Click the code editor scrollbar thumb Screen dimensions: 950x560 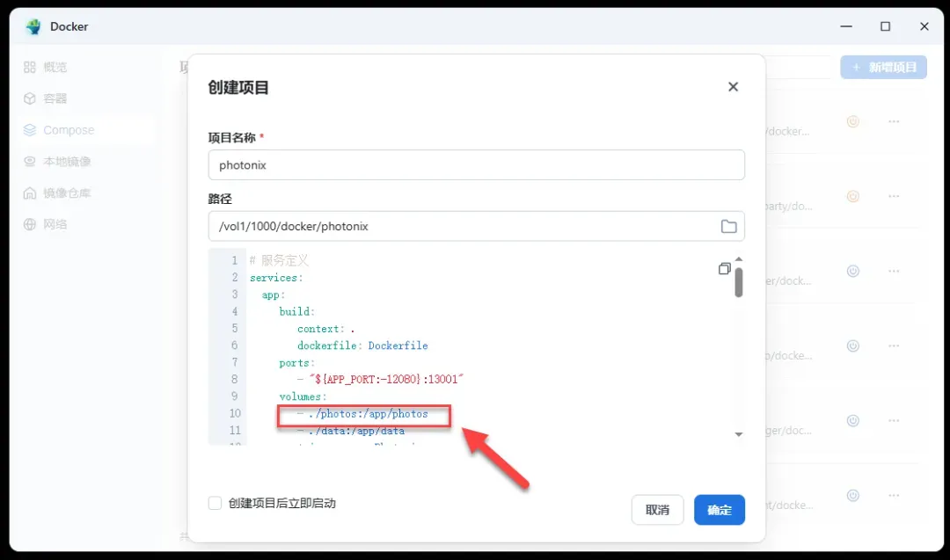click(739, 282)
